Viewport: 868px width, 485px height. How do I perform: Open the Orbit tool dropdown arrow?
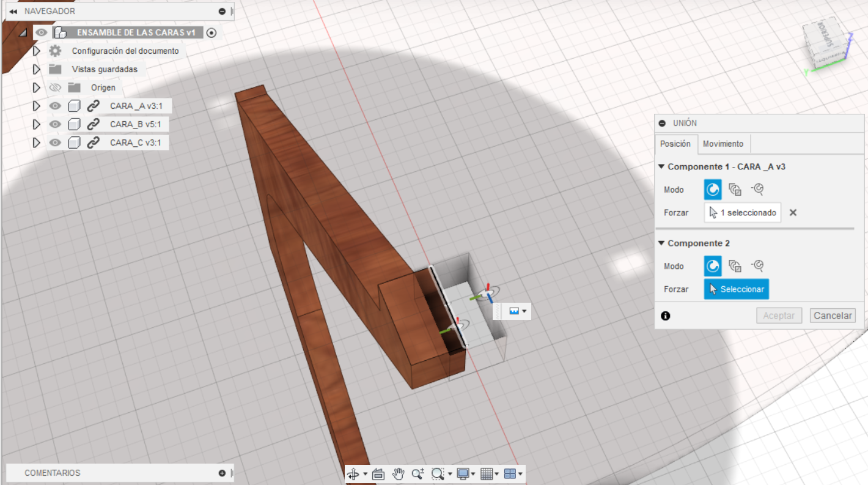click(x=365, y=474)
